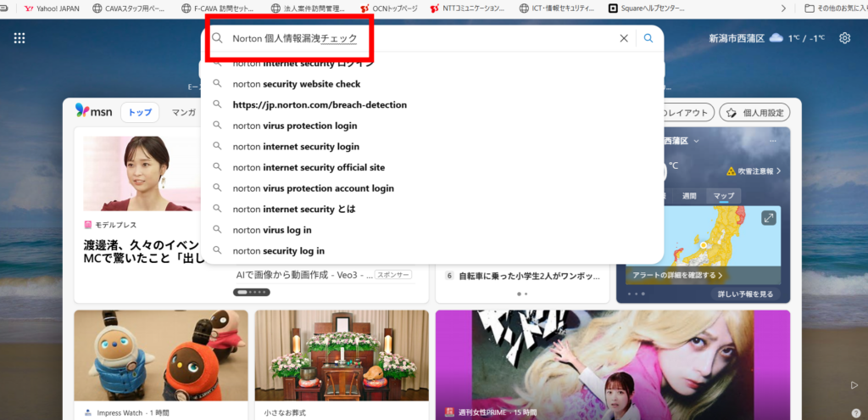Click the MSN logo

(x=93, y=112)
